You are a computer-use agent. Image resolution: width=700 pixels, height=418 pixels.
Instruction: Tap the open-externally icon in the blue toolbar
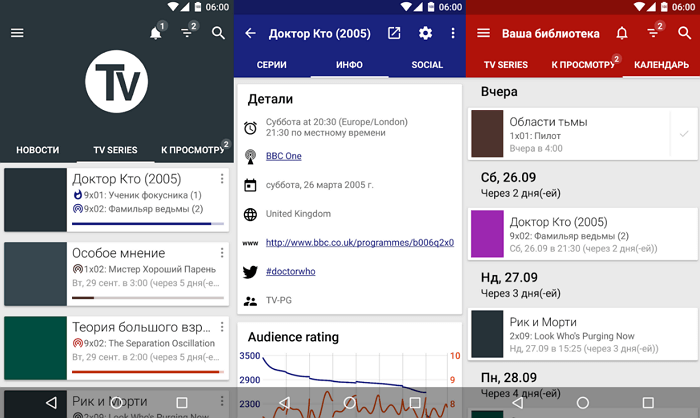click(x=394, y=33)
